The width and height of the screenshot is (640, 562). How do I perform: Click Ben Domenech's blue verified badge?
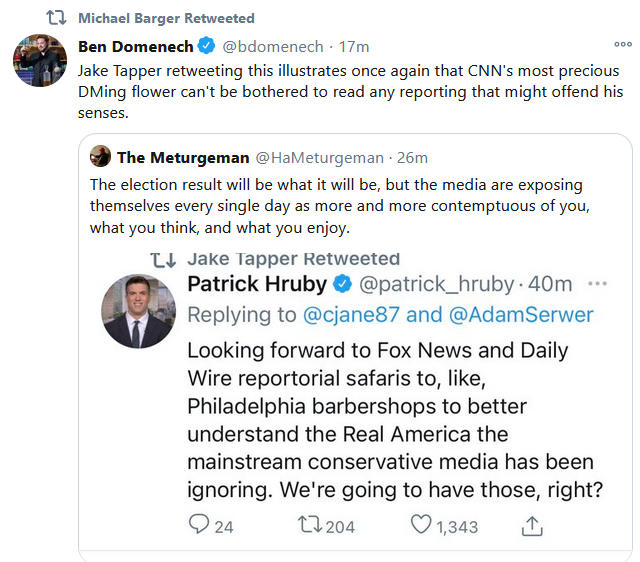tap(206, 46)
